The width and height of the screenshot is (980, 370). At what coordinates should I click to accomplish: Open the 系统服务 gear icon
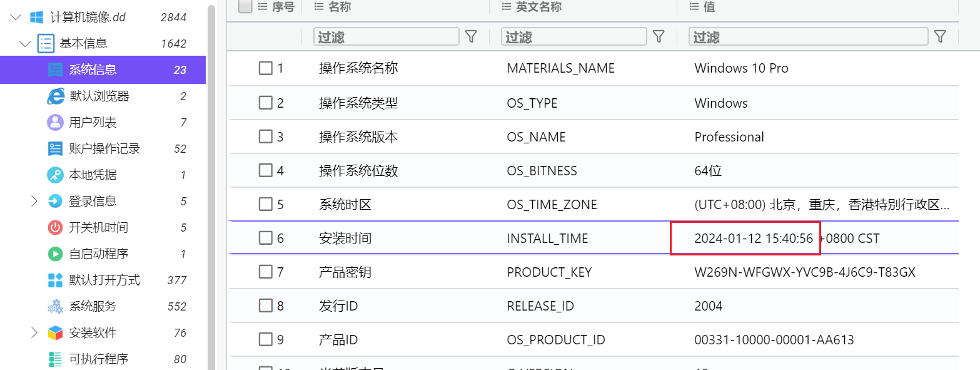point(56,306)
